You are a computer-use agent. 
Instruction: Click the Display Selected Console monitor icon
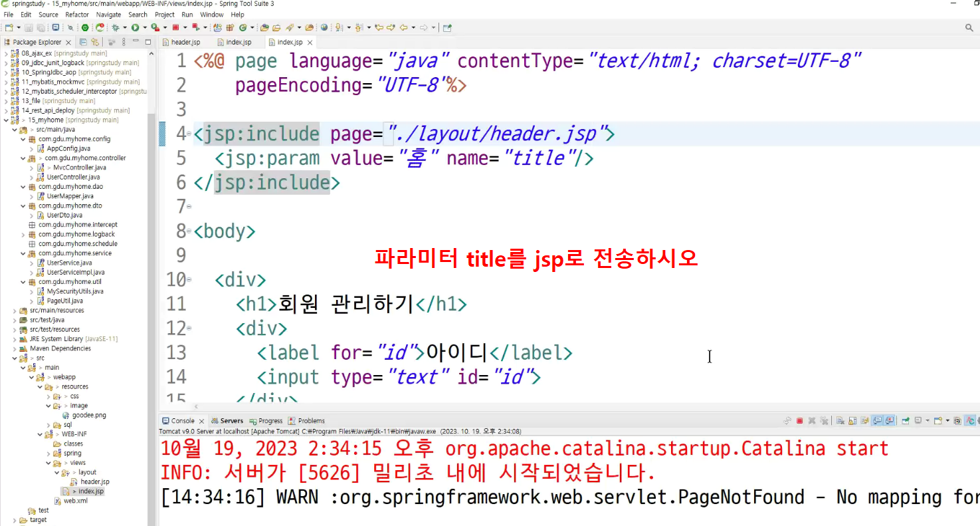(x=918, y=421)
